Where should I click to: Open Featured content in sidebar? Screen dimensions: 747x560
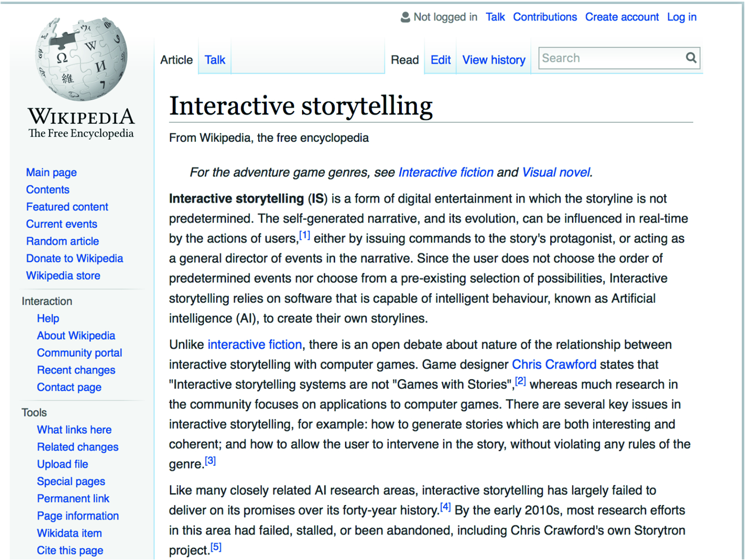click(67, 206)
